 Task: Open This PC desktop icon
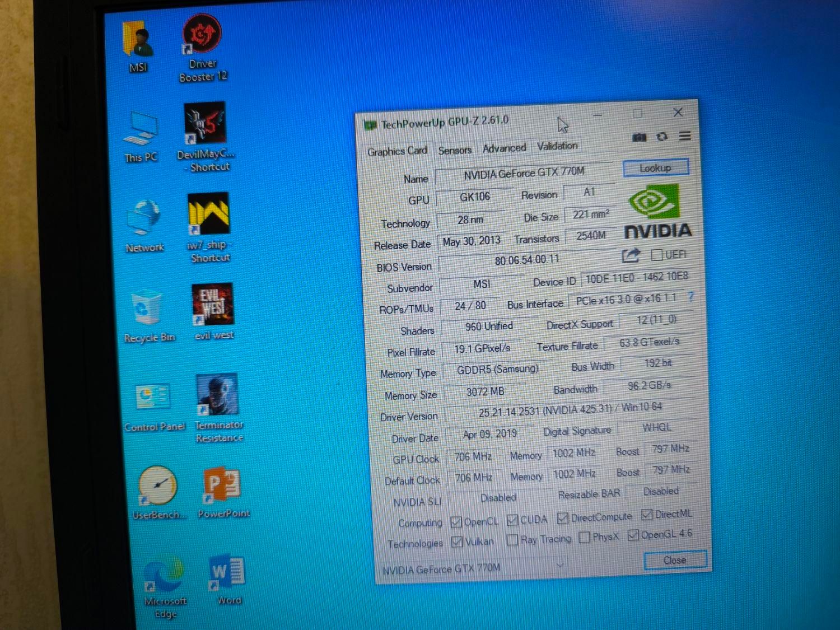coord(140,137)
